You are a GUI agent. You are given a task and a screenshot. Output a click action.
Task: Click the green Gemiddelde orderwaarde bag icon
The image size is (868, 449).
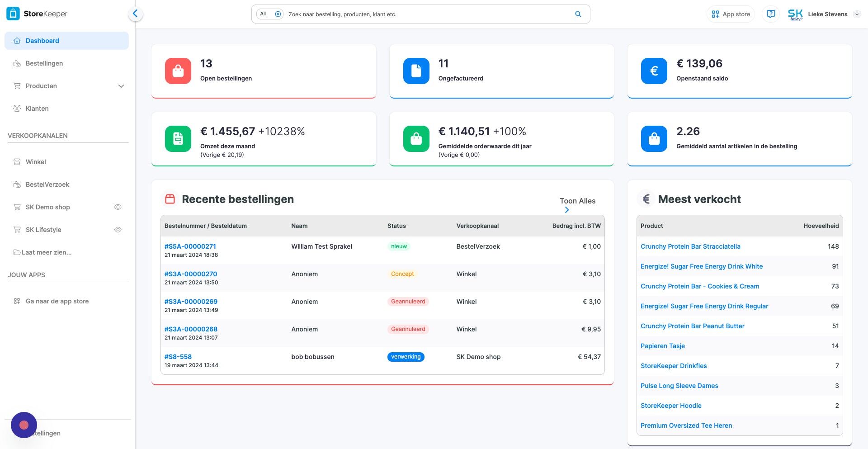(416, 139)
